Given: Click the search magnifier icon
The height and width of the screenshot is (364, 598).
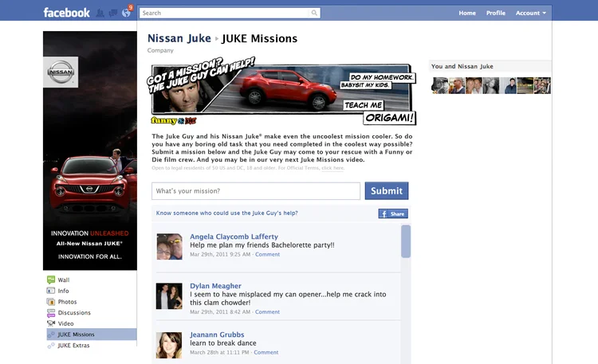Looking at the screenshot, I should coord(314,13).
